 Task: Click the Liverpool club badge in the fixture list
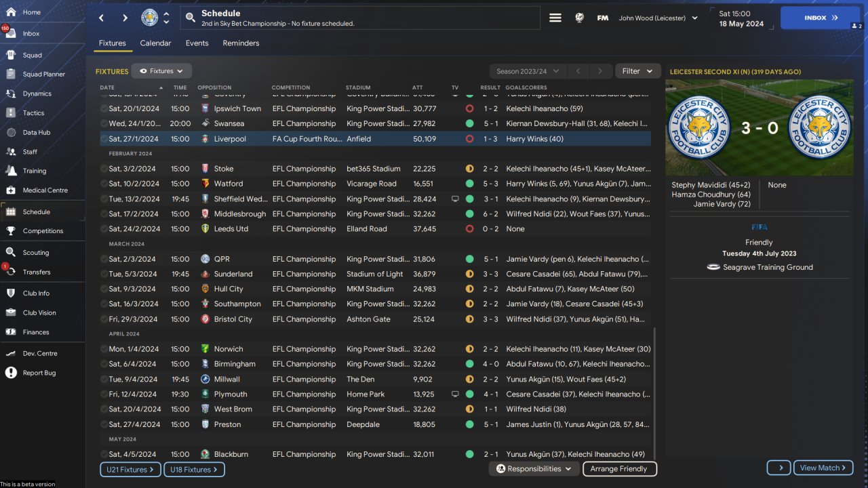205,139
